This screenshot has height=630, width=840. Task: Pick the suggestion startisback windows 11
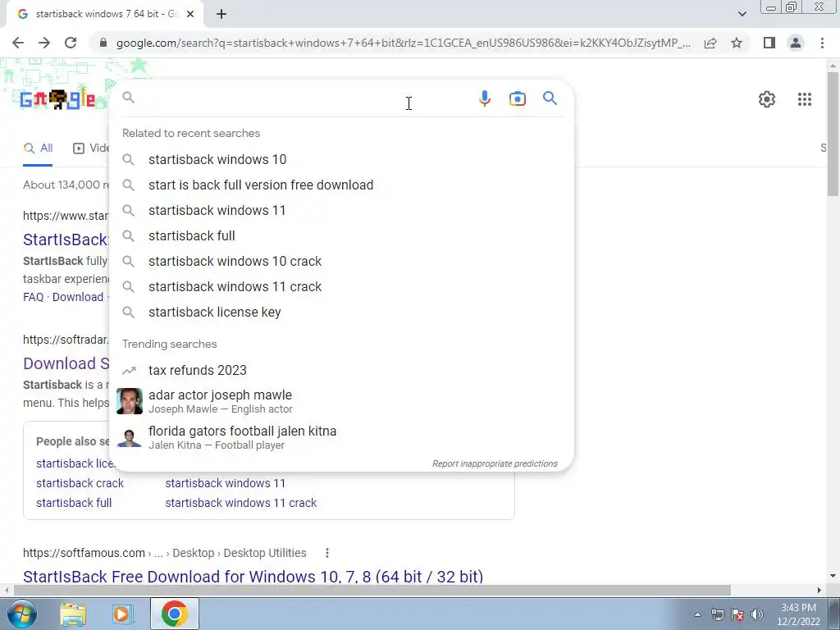(x=341, y=210)
